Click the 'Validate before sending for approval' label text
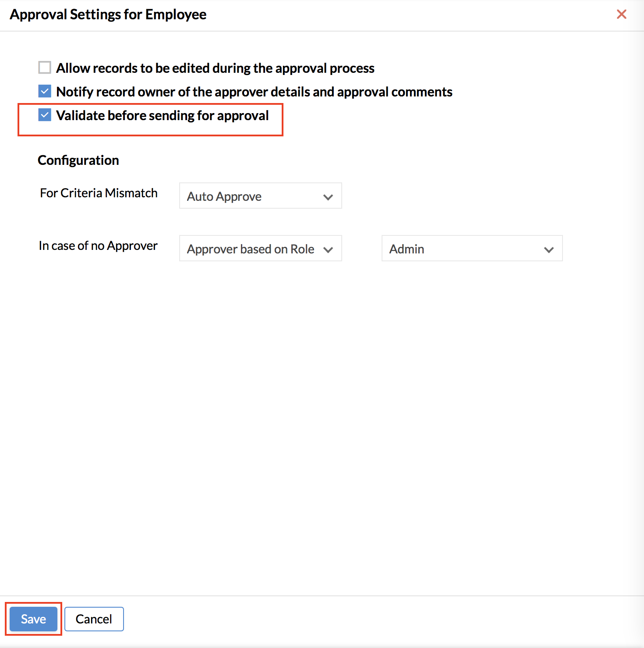Screen dimensions: 644x648 [x=163, y=115]
